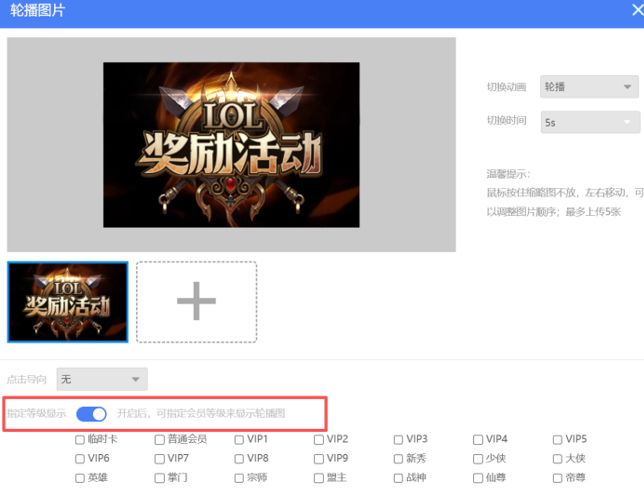
Task: Check the 帝尊 checkbox
Action: point(557,478)
